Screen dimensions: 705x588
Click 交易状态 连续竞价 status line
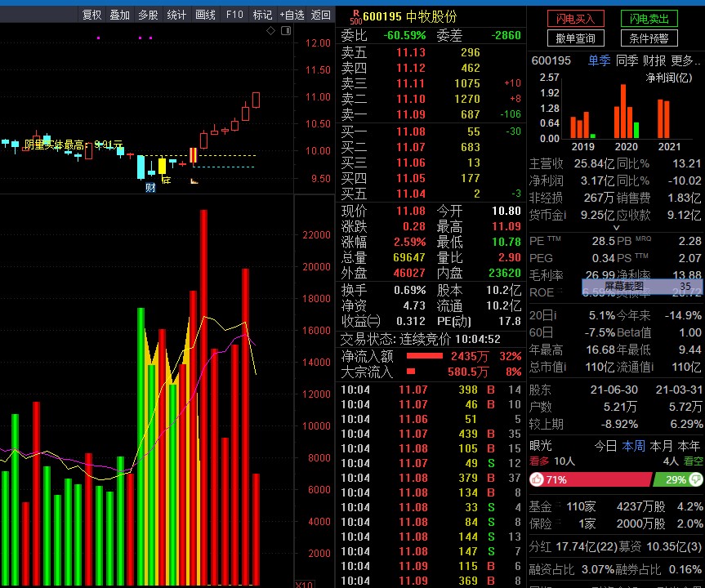pos(421,339)
